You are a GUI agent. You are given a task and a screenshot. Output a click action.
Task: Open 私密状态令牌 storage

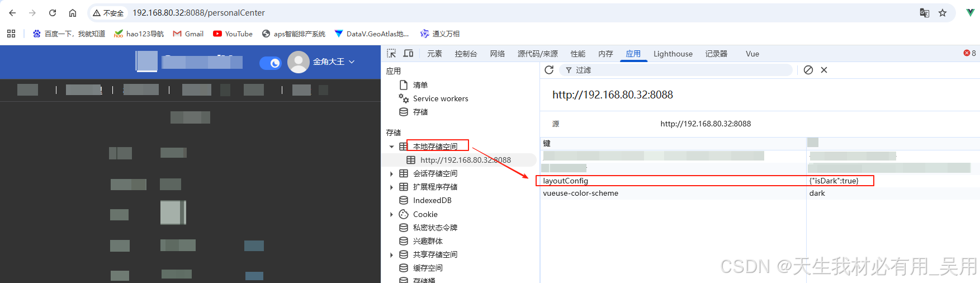(435, 228)
